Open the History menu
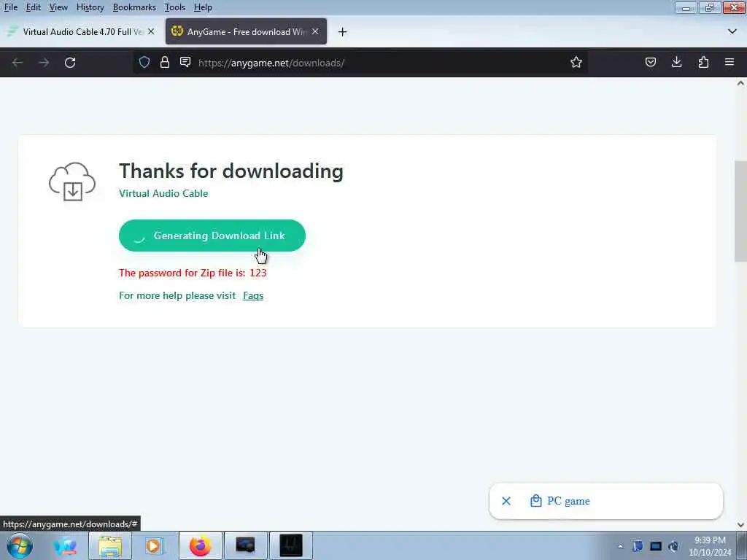Viewport: 747px width, 560px height. (x=90, y=7)
